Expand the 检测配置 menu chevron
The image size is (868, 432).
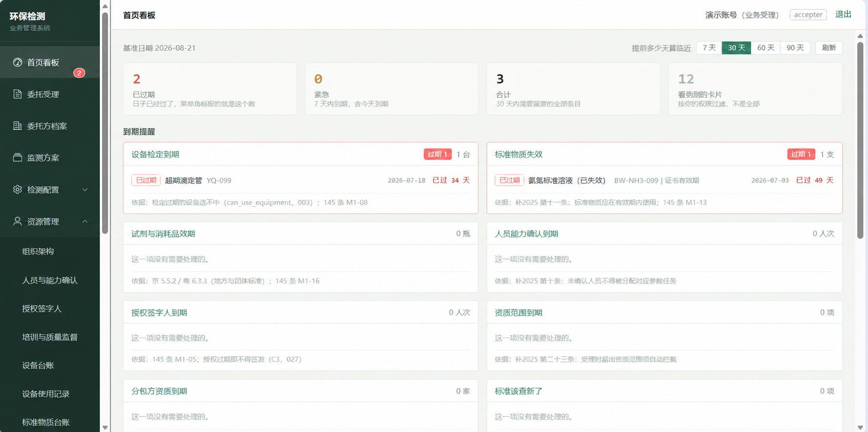click(85, 190)
